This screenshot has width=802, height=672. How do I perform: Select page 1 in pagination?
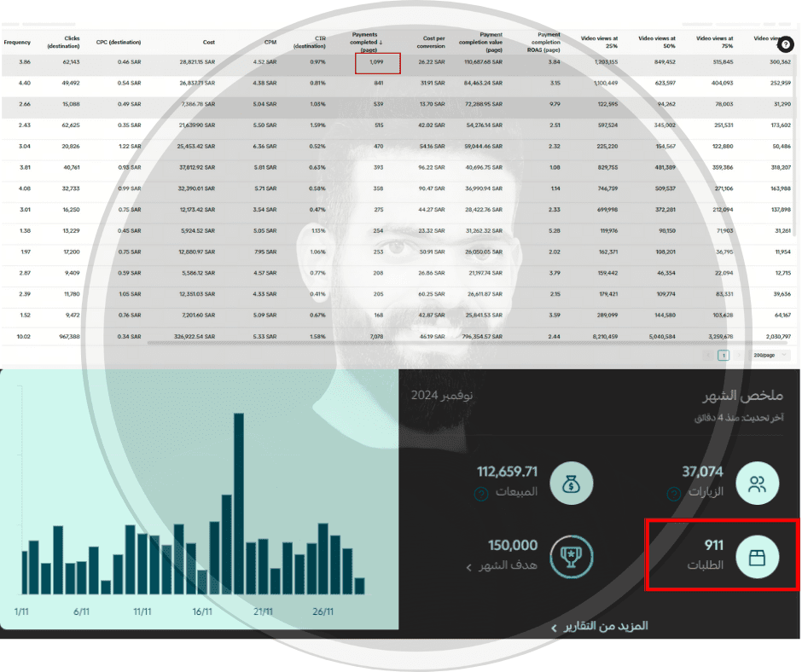(724, 355)
